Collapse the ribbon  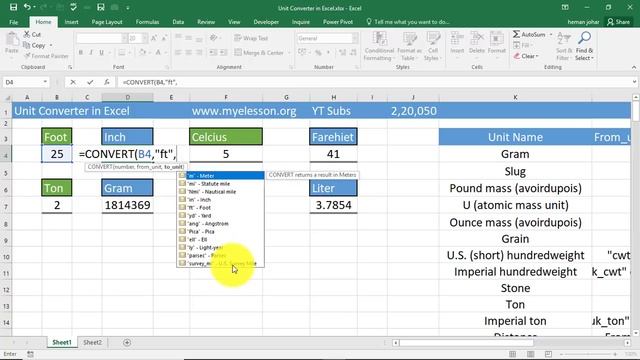click(633, 67)
